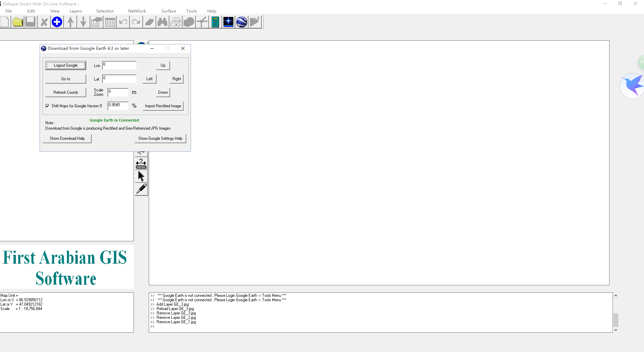This screenshot has height=352, width=644.
Task: Open the Tools menu
Action: [x=192, y=11]
